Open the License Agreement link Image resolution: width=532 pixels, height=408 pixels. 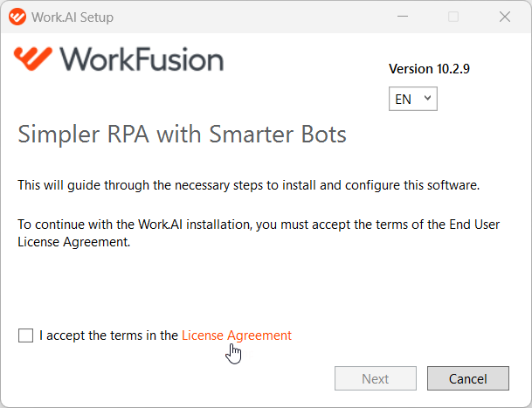pyautogui.click(x=237, y=335)
